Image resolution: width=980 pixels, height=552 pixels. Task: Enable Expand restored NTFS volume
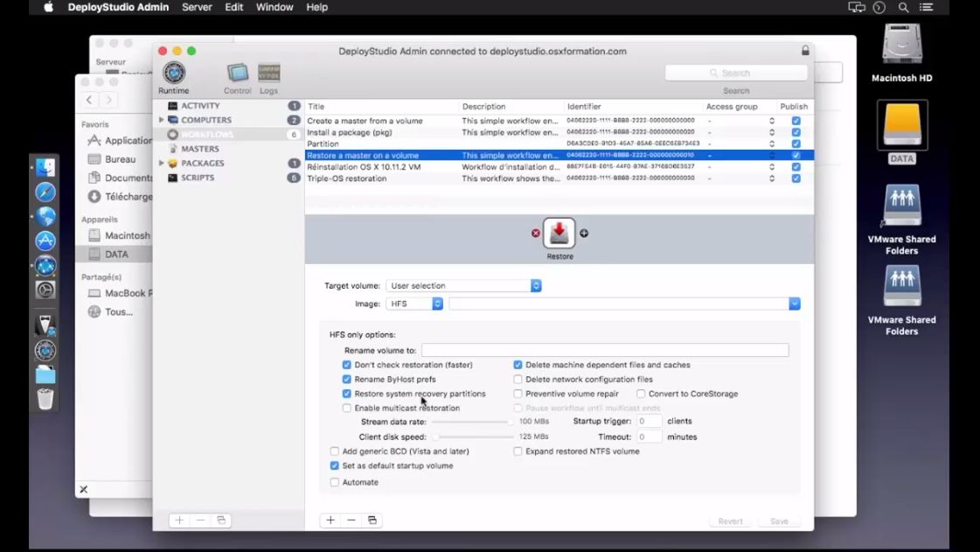pos(518,451)
